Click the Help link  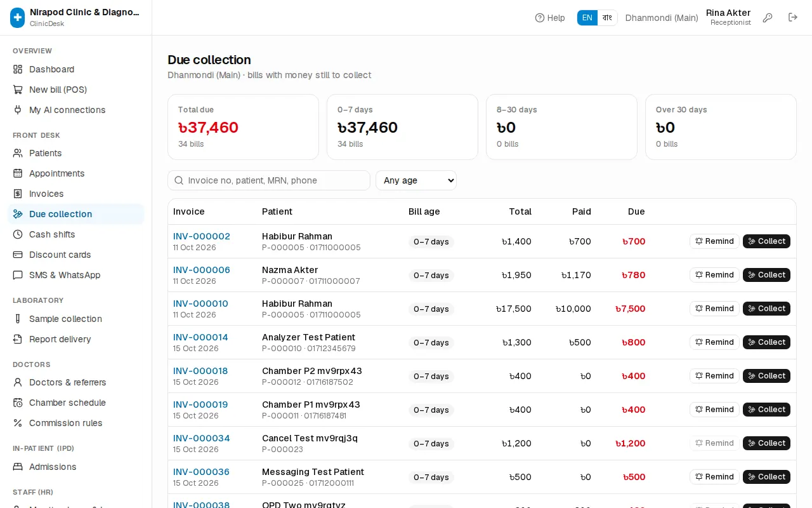coord(550,18)
